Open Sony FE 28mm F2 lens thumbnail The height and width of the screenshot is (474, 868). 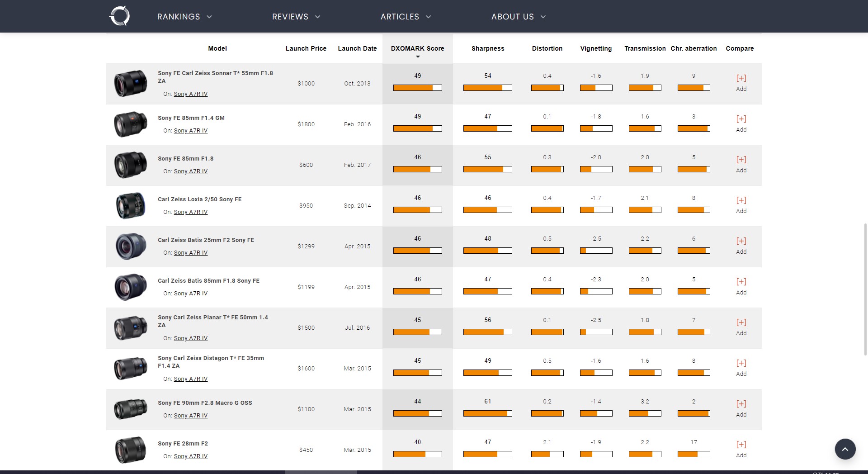pyautogui.click(x=131, y=450)
